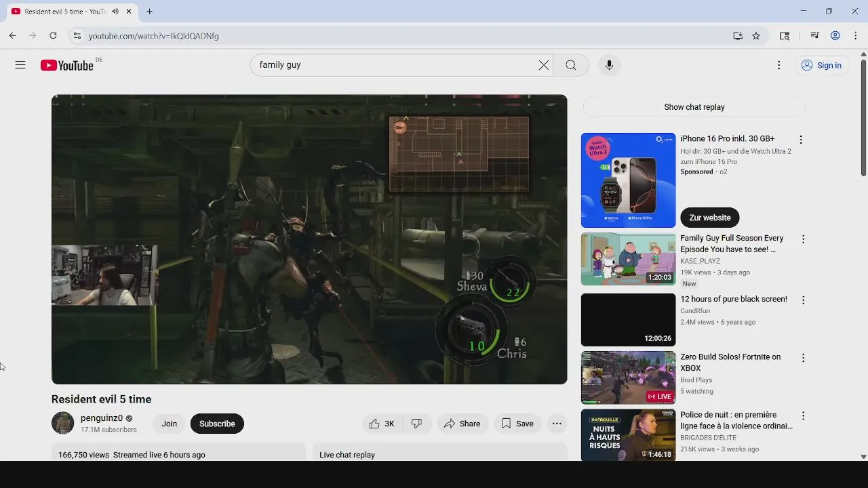
Task: Open browser extensions icon
Action: [785, 36]
